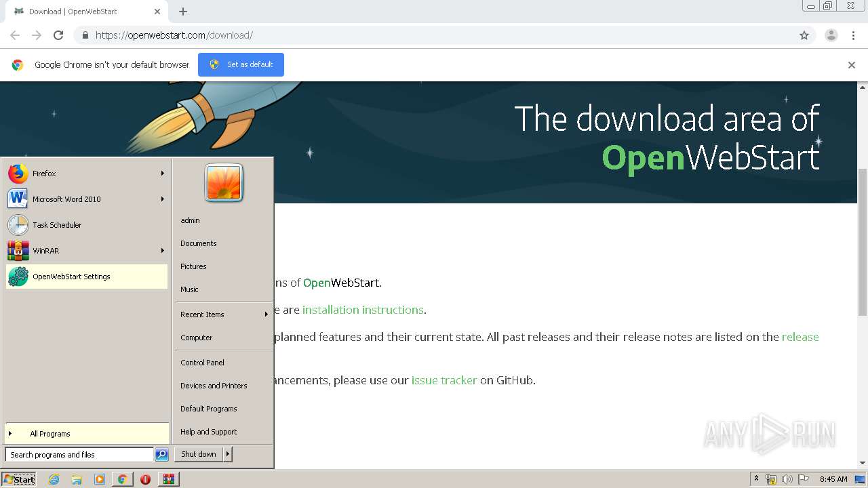
Task: Open Opera from the taskbar
Action: click(x=145, y=479)
